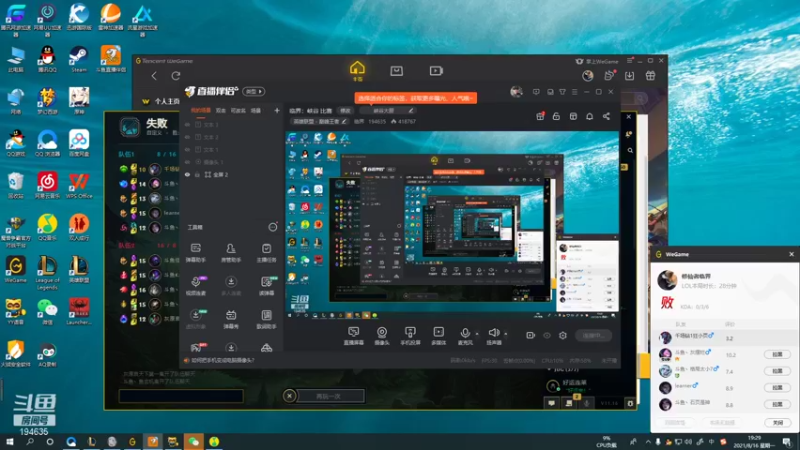The image size is (800, 450).
Task: Click the 修改 button beside category
Action: [345, 111]
